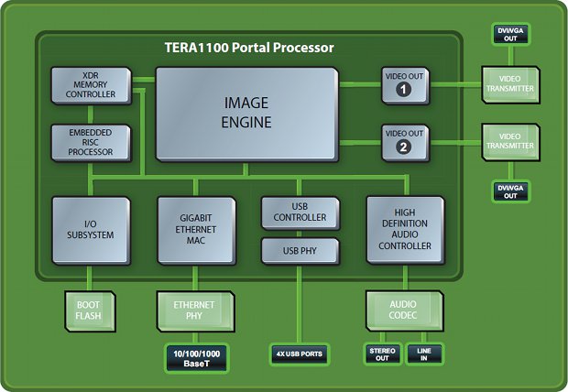Click the Gigabit Ethernet MAC block
This screenshot has height=392, width=568.
[x=196, y=230]
